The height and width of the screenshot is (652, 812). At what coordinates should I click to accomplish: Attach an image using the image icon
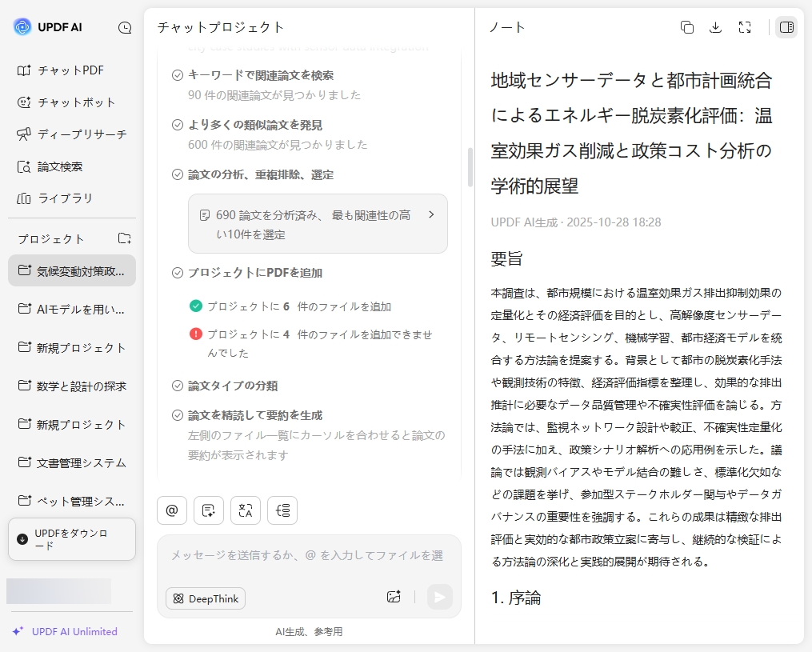393,597
